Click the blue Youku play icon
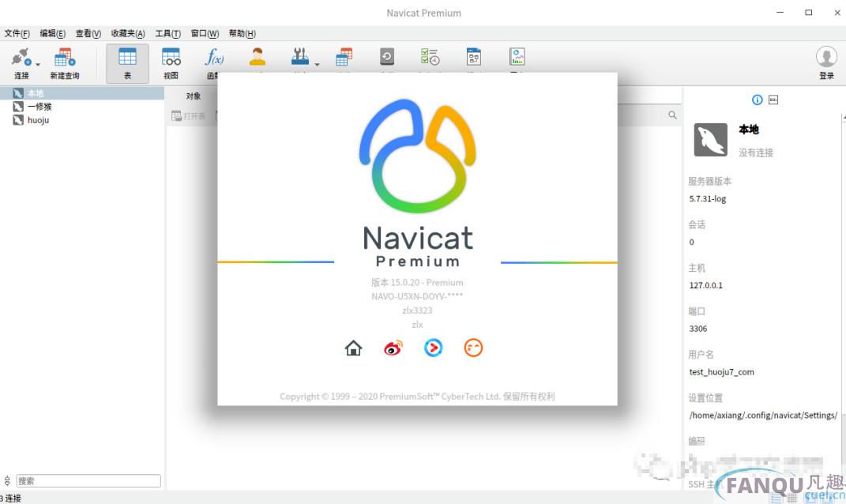846x504 pixels. point(433,348)
